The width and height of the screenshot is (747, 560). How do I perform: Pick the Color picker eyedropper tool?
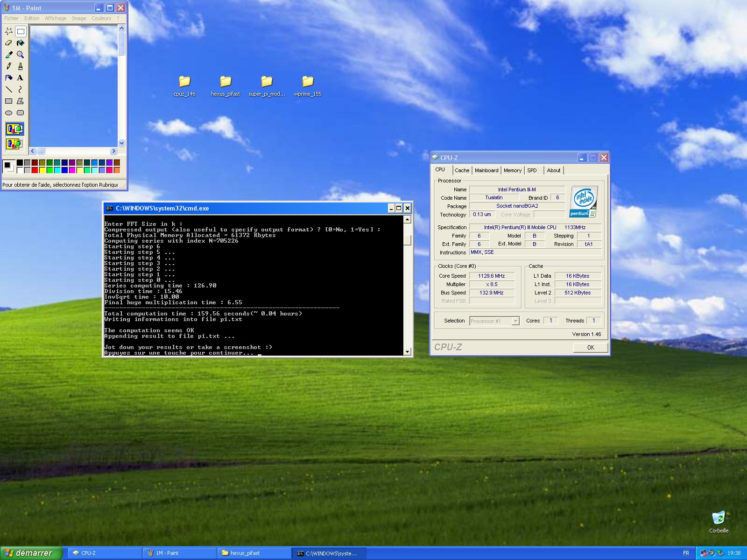9,55
